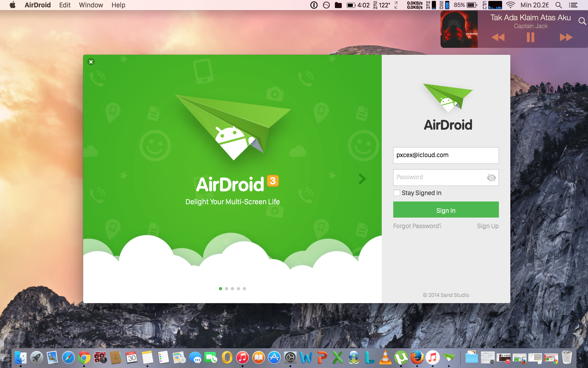This screenshot has width=588, height=368.
Task: Click the 85% battery status item
Action: point(465,5)
